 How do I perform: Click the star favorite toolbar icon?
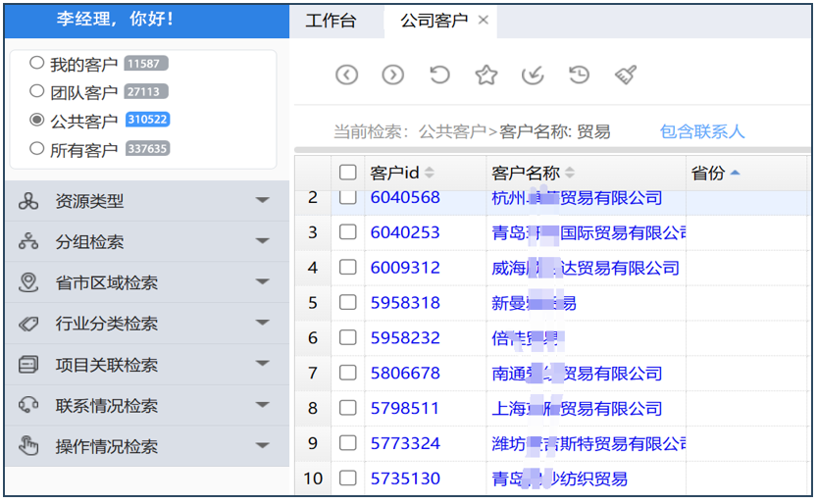click(x=485, y=75)
